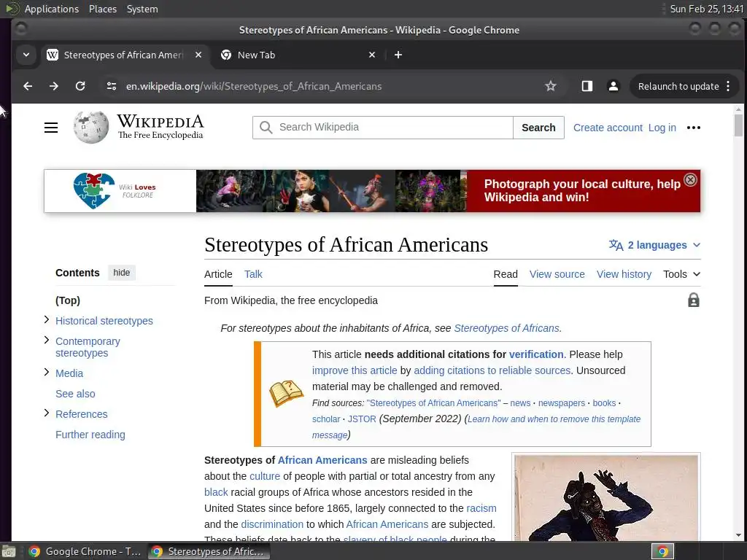
Task: Click the browser back arrow
Action: pos(28,86)
